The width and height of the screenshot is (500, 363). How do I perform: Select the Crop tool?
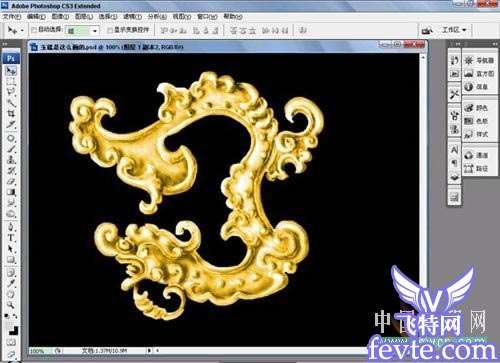[x=12, y=114]
